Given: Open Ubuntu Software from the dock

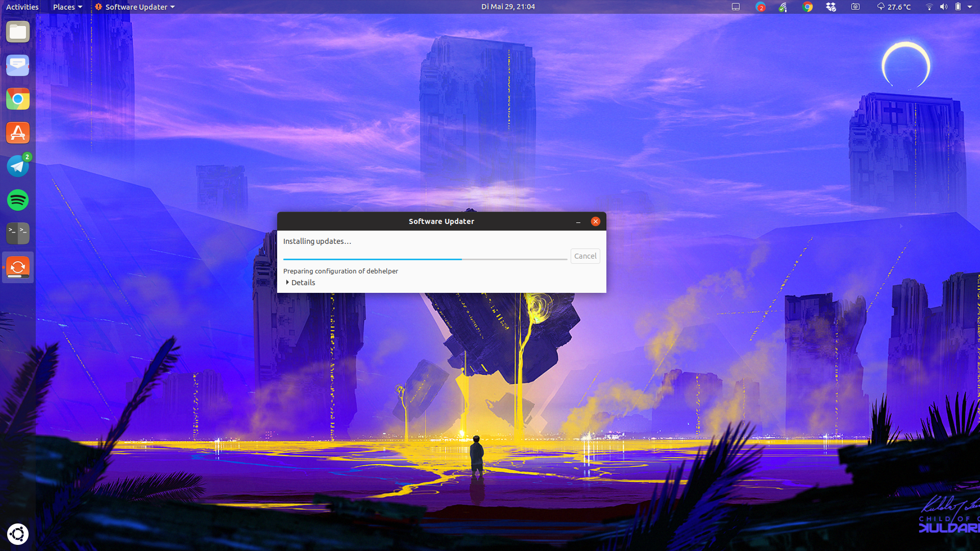Looking at the screenshot, I should tap(18, 133).
